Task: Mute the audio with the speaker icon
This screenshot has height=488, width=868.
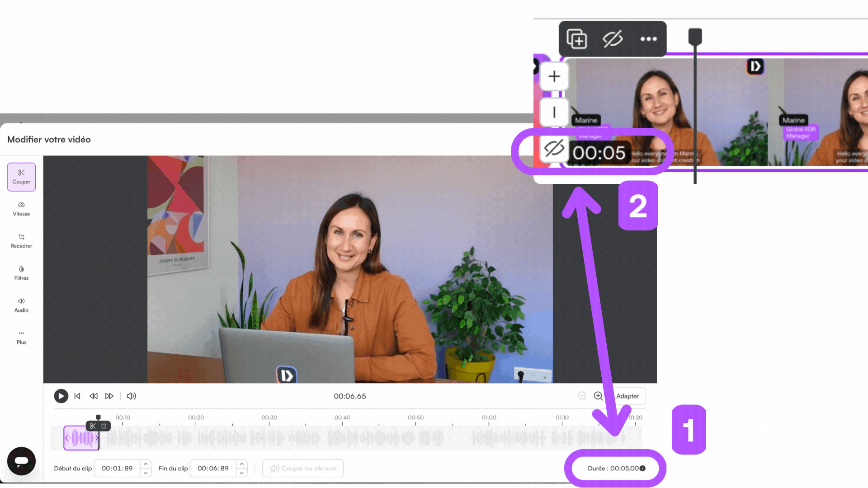Action: click(131, 396)
